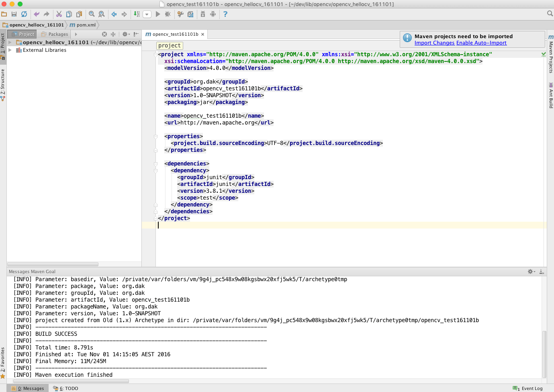Image resolution: width=554 pixels, height=392 pixels.
Task: Open Messages panel gear settings
Action: coord(531,272)
